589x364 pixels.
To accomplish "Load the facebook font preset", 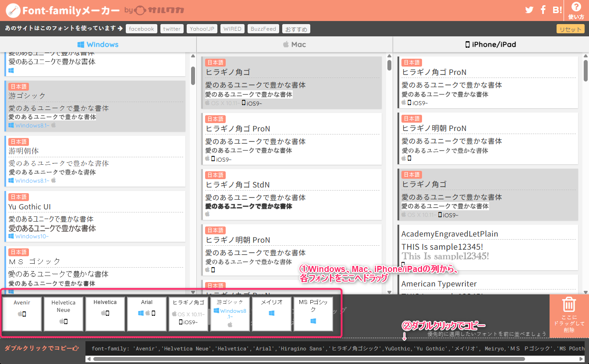I will [x=142, y=29].
